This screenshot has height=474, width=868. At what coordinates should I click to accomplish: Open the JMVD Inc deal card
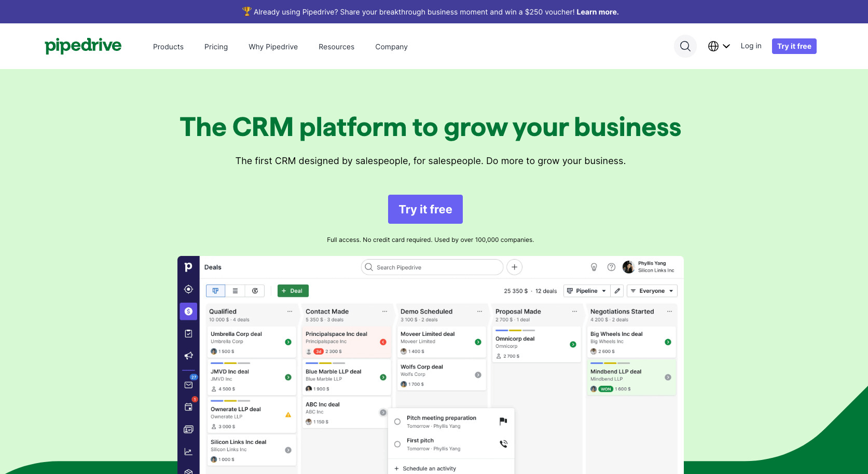coord(252,378)
